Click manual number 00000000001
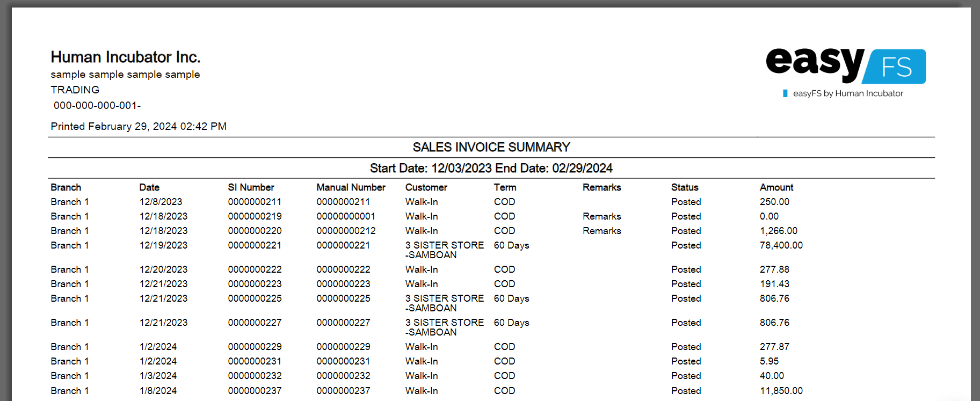The height and width of the screenshot is (401, 980). 346,216
